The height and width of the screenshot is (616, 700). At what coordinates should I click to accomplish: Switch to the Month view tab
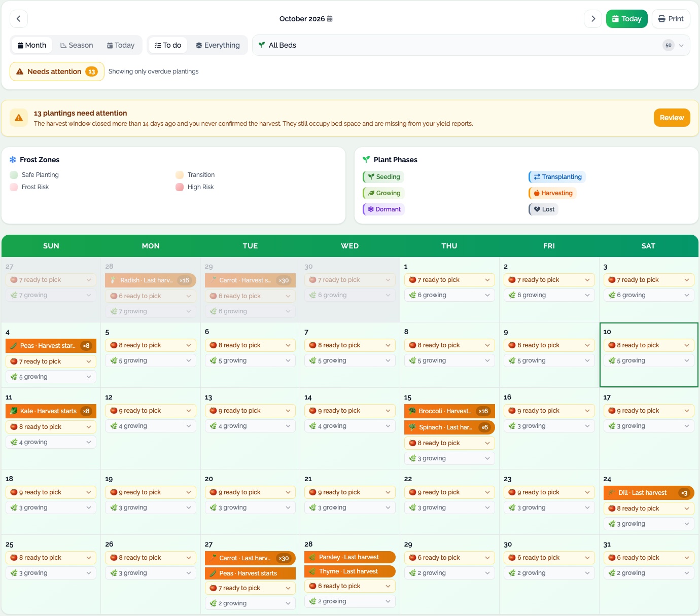(x=32, y=45)
